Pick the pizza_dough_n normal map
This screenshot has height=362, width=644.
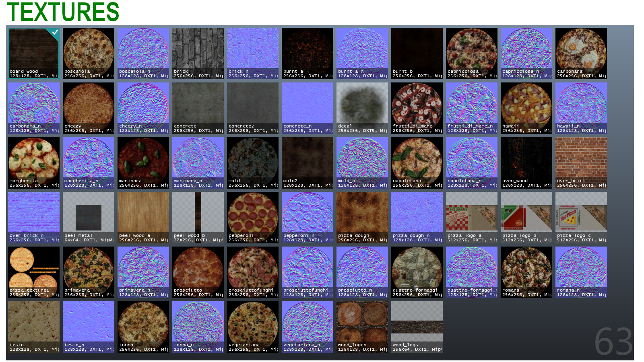[417, 218]
